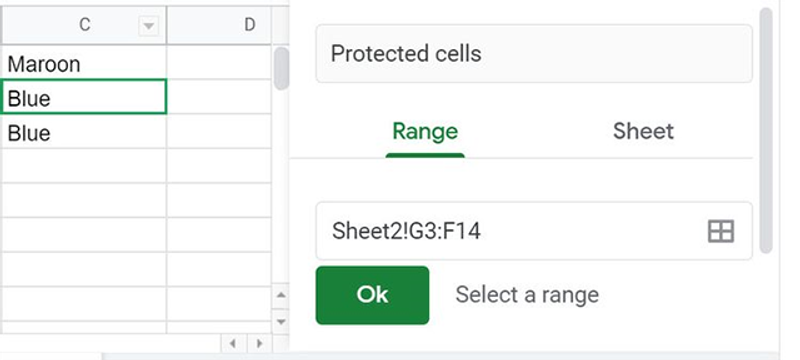Select the empty cell beside Maroon in column D
The height and width of the screenshot is (360, 800).
(219, 63)
